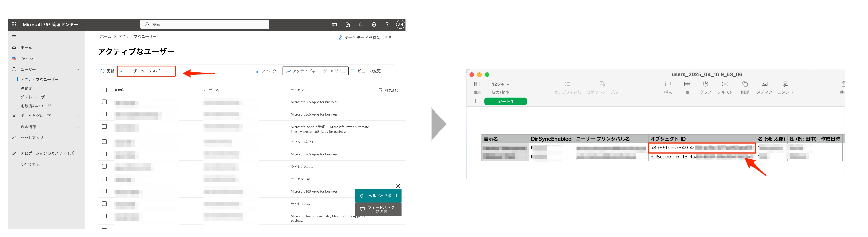Image resolution: width=868 pixels, height=237 pixels.
Task: Select 削除済みのユーザー in navigation
Action: tap(38, 106)
